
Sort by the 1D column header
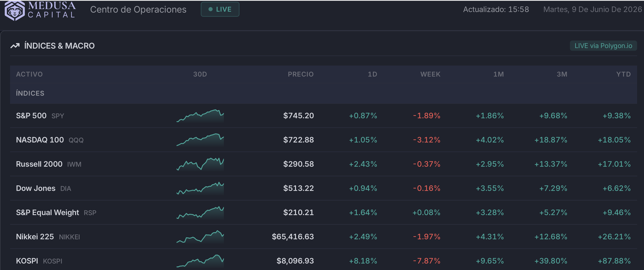point(372,74)
